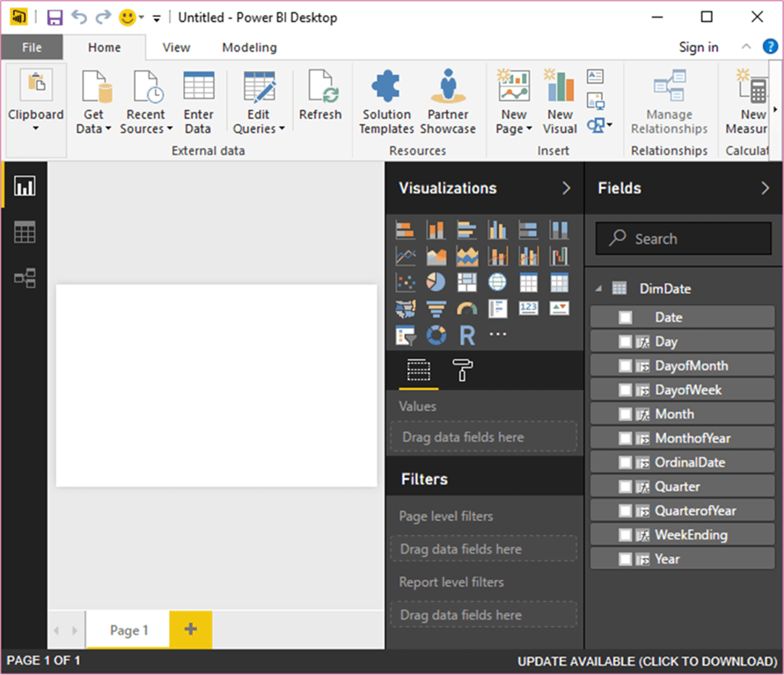Image resolution: width=784 pixels, height=675 pixels.
Task: Check the DayofWeek field checkbox
Action: pos(626,390)
